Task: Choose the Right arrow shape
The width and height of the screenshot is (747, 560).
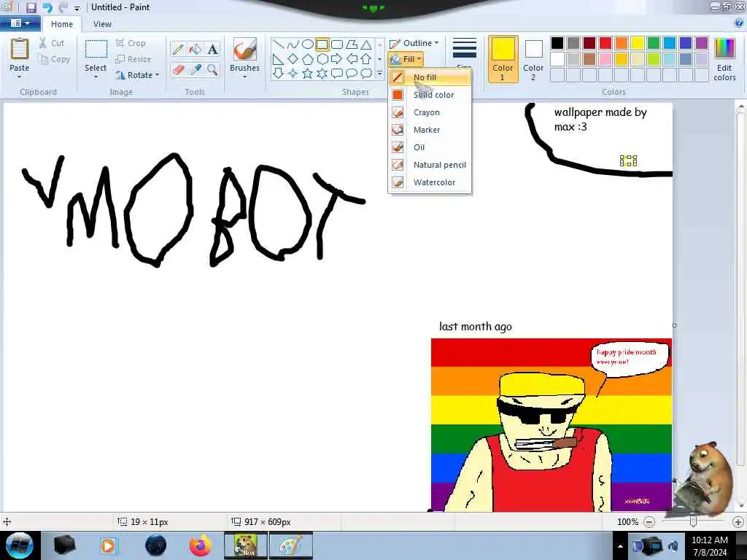Action: 337,59
